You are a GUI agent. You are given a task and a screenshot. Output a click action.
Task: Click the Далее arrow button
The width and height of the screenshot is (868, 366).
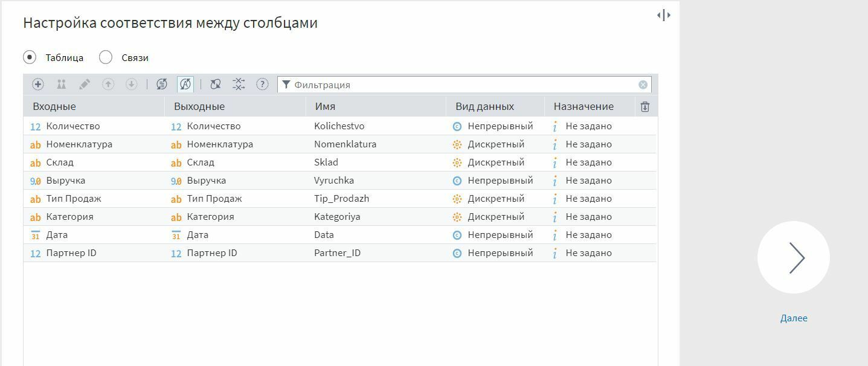[x=794, y=257]
